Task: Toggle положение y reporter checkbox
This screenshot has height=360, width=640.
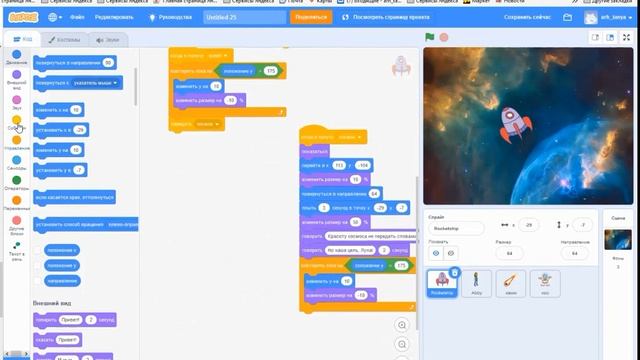Action: coord(38,266)
